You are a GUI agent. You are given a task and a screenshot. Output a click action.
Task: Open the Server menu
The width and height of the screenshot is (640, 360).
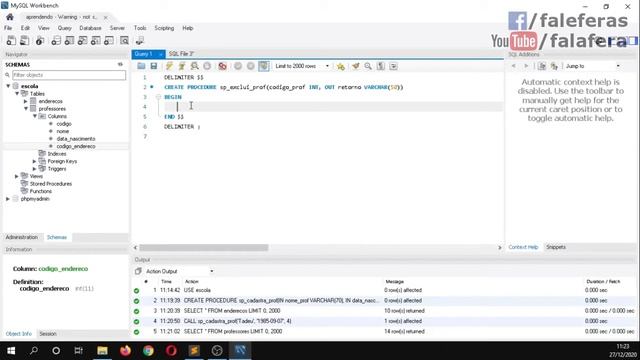coord(117,28)
